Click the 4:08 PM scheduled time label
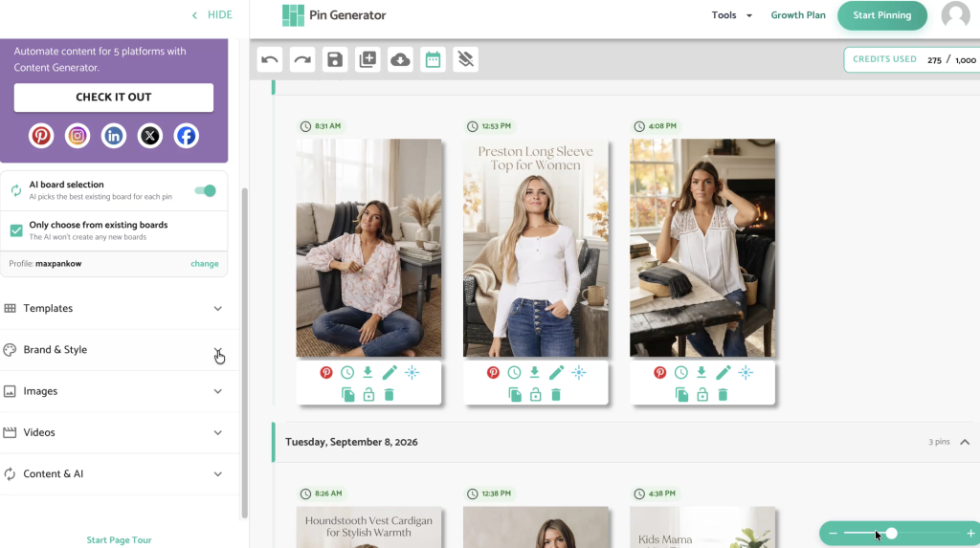Viewport: 980px width, 548px height. (x=655, y=126)
